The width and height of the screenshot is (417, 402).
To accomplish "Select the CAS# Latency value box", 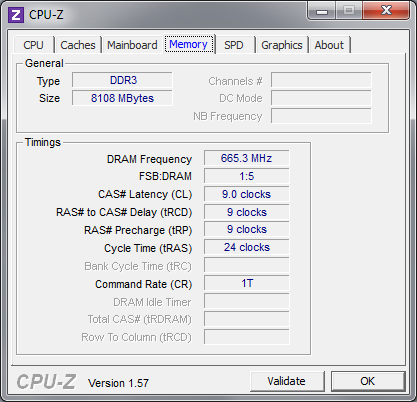I will [x=247, y=194].
